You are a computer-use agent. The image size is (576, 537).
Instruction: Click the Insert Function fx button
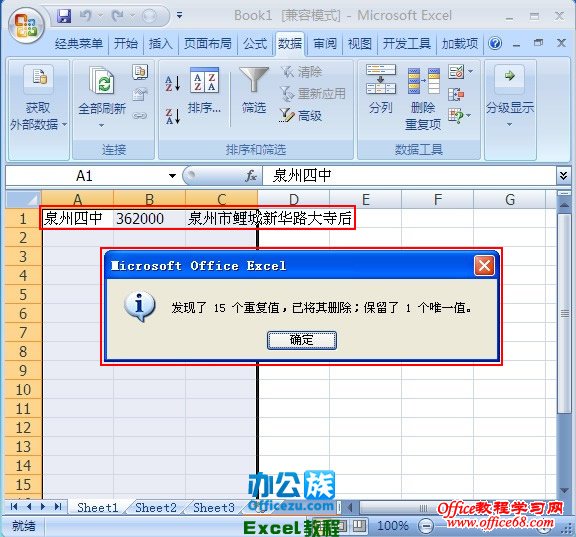(251, 176)
